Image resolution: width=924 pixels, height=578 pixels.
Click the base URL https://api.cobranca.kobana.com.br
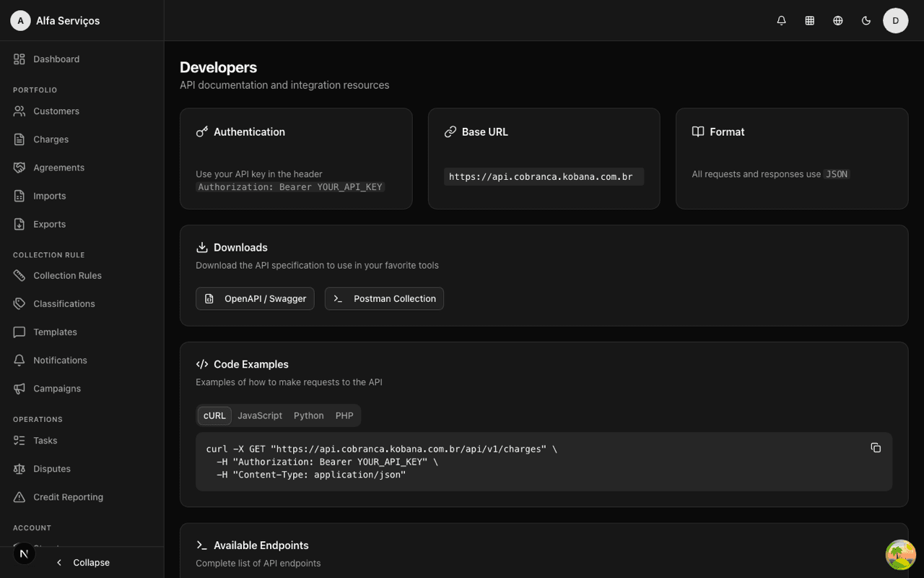[x=541, y=177]
